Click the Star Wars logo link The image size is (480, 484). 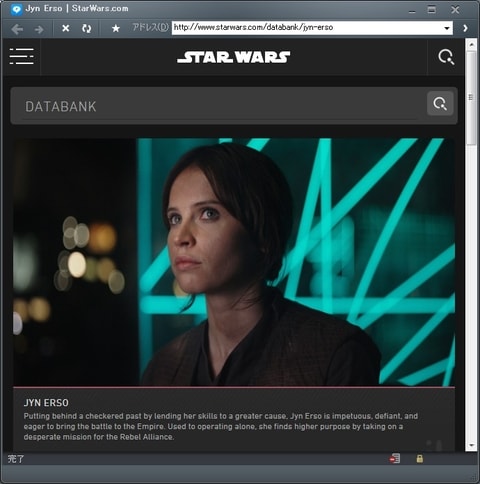234,57
